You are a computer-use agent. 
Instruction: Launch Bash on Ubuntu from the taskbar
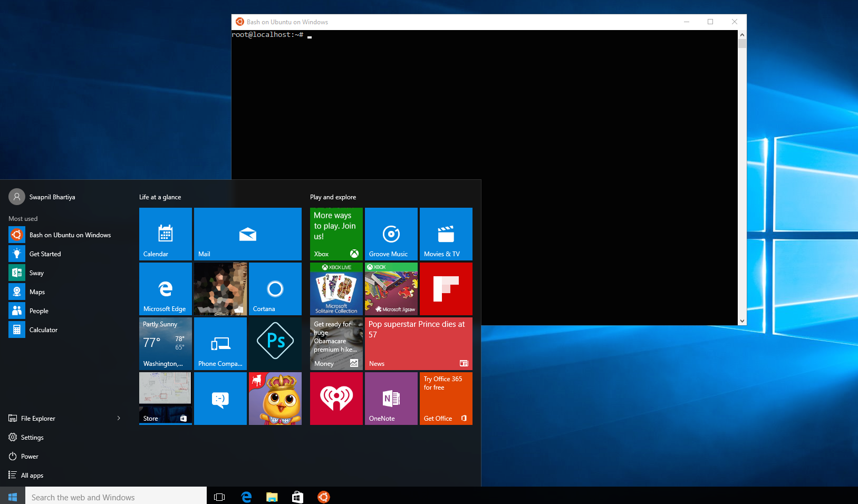tap(323, 497)
